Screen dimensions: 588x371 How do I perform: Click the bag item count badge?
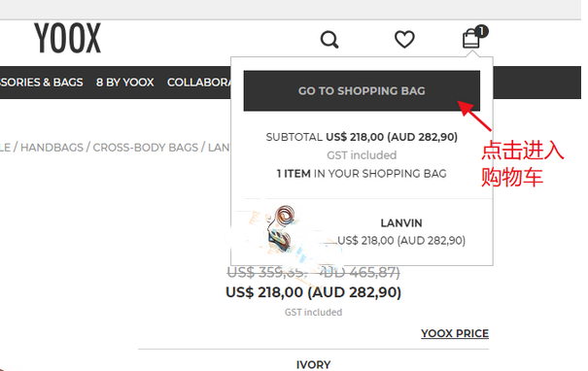point(481,31)
